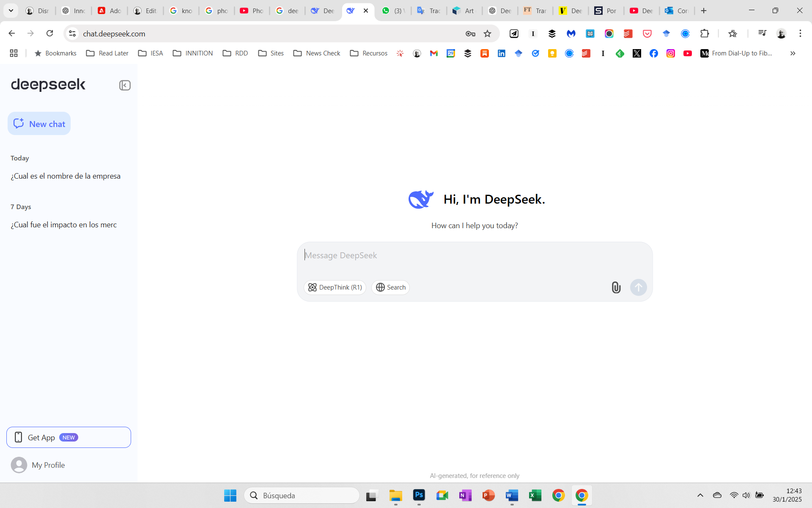812x508 pixels.
Task: Open PowerPoint from the taskbar
Action: tap(489, 495)
